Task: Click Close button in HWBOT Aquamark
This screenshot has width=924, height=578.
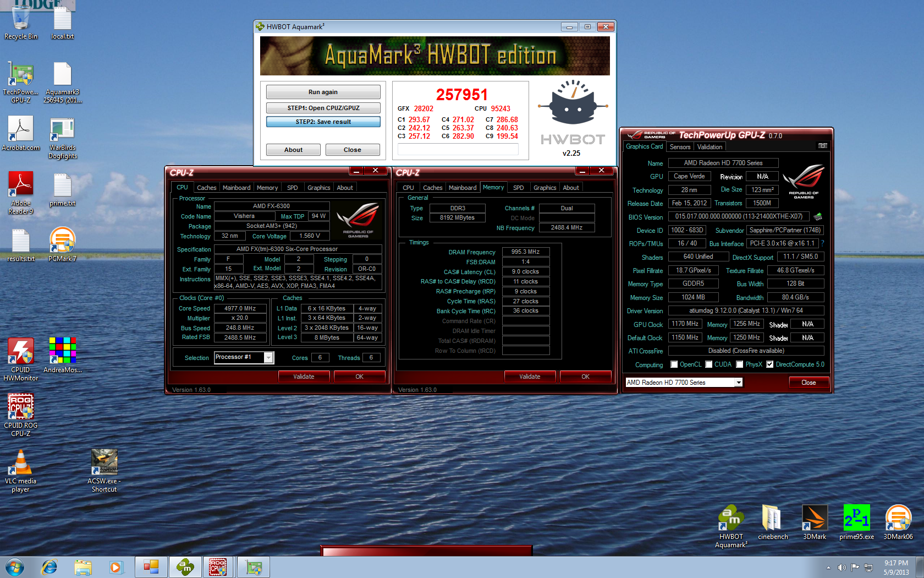Action: pyautogui.click(x=353, y=150)
